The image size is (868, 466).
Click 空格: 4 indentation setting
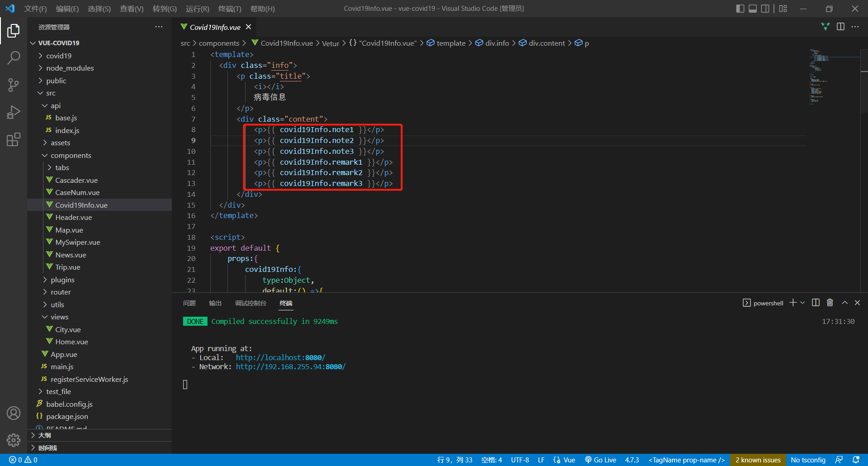click(x=491, y=460)
